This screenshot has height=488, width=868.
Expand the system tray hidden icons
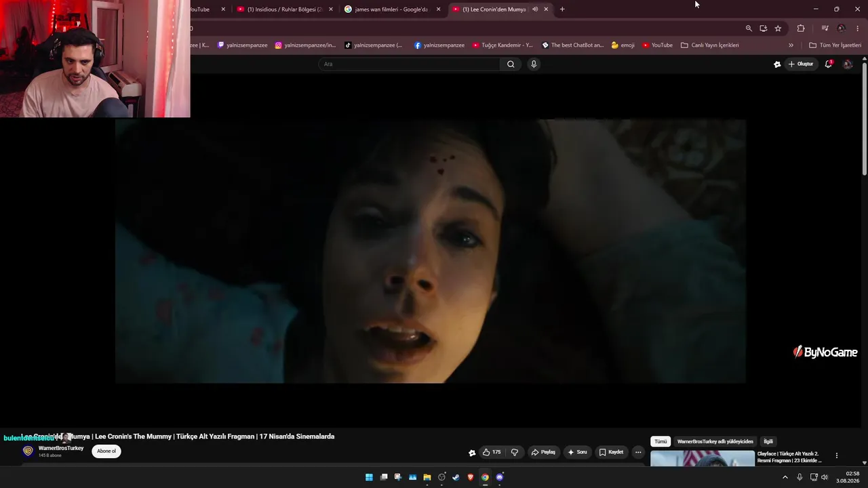(x=785, y=477)
